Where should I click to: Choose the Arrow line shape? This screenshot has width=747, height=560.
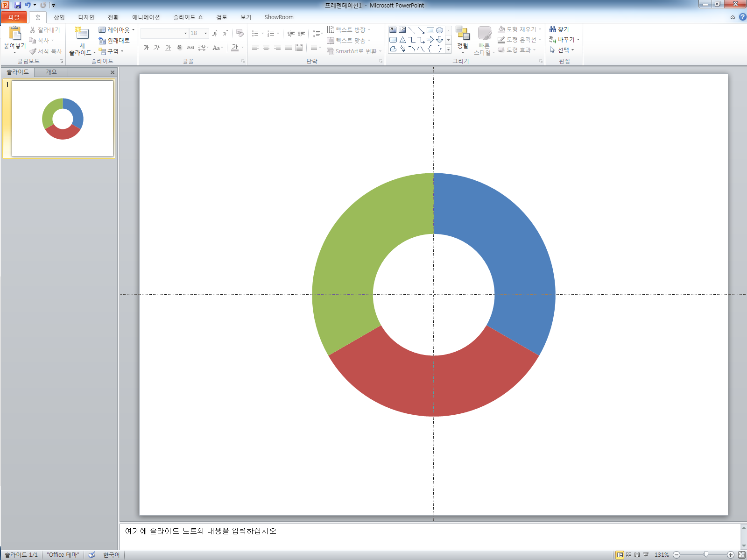click(x=421, y=30)
